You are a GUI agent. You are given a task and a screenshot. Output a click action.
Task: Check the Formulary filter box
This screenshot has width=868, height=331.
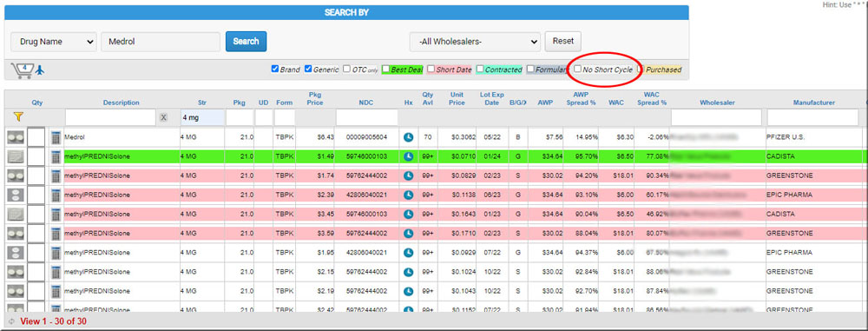(x=531, y=70)
